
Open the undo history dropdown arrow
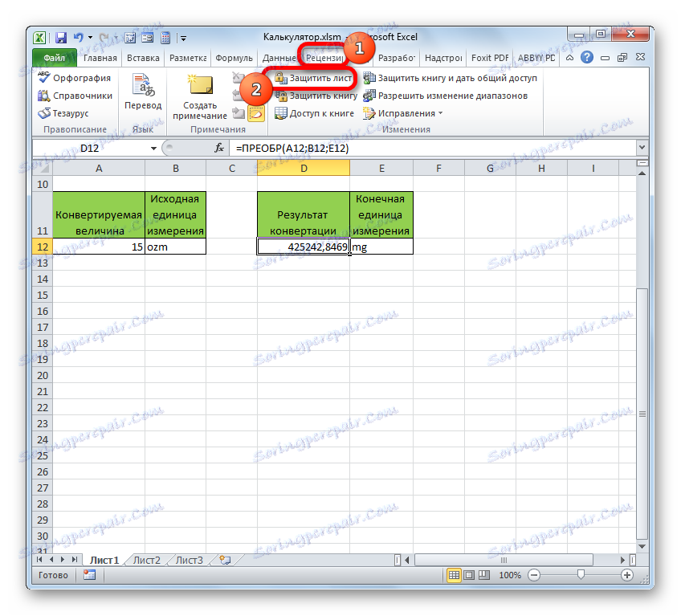click(x=90, y=38)
